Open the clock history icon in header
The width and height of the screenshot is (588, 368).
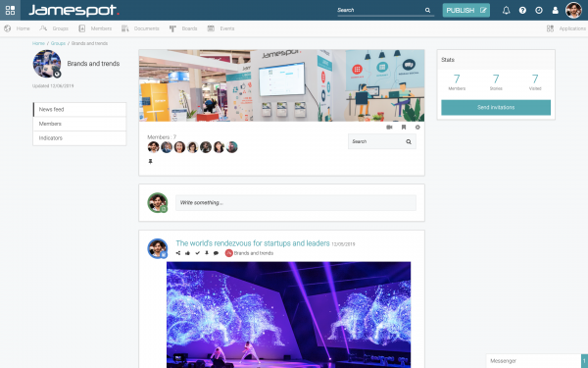(539, 10)
